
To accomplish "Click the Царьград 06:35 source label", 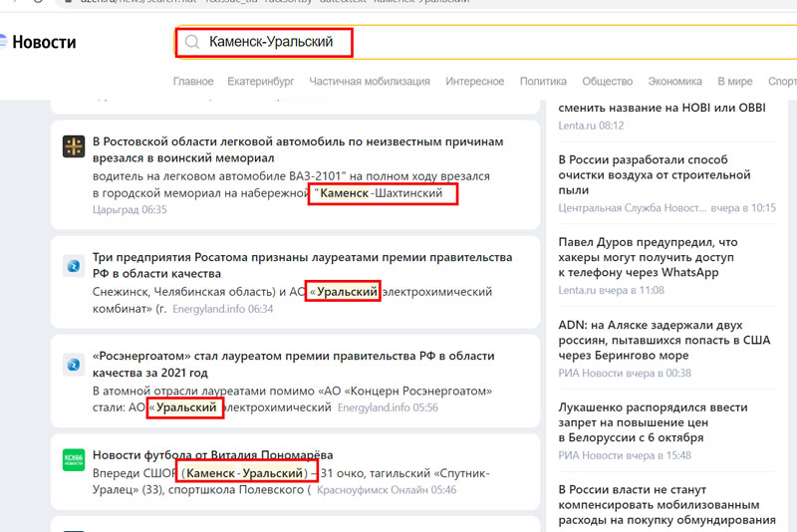I will coord(130,209).
